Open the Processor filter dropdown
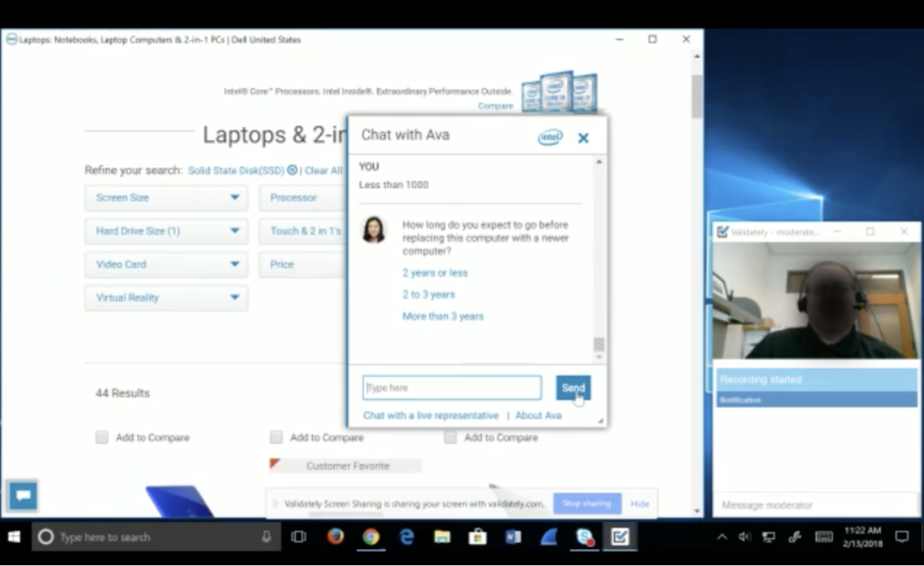This screenshot has height=566, width=924. coord(303,197)
